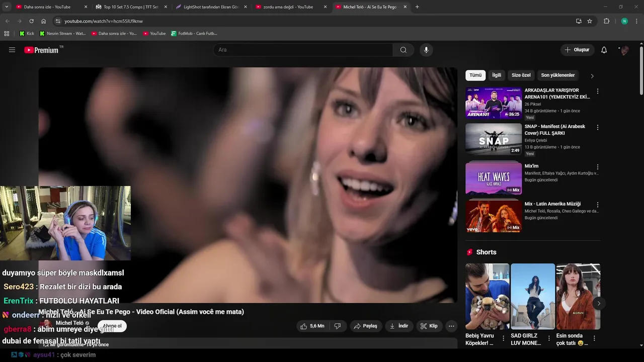
Task: Subscribe with Abone ol button
Action: point(112,326)
